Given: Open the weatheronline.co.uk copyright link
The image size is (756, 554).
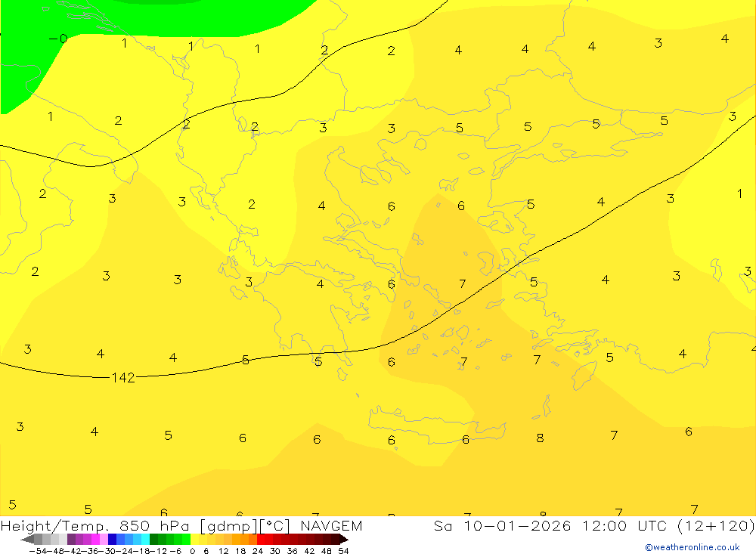Looking at the screenshot, I should coord(692,547).
